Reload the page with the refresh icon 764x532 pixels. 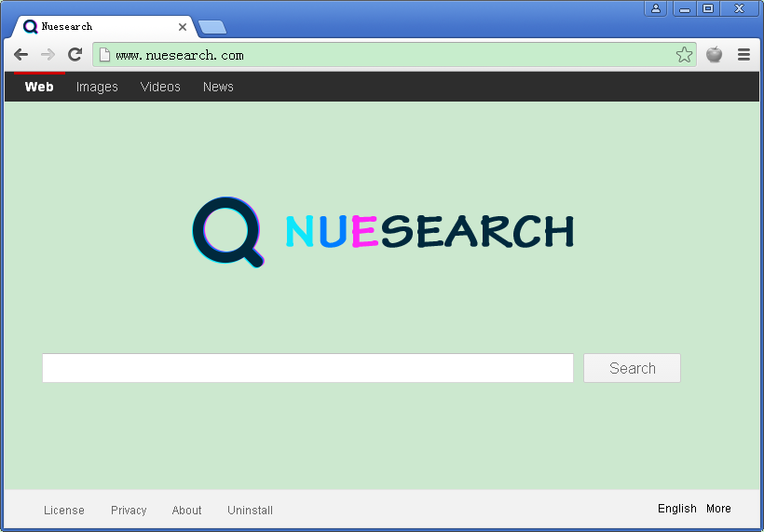pos(75,54)
